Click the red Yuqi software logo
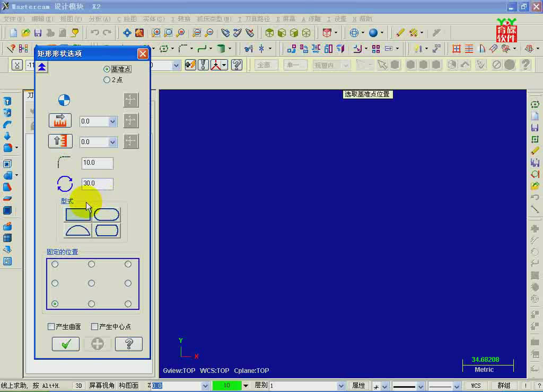Image resolution: width=543 pixels, height=392 pixels. [x=506, y=31]
